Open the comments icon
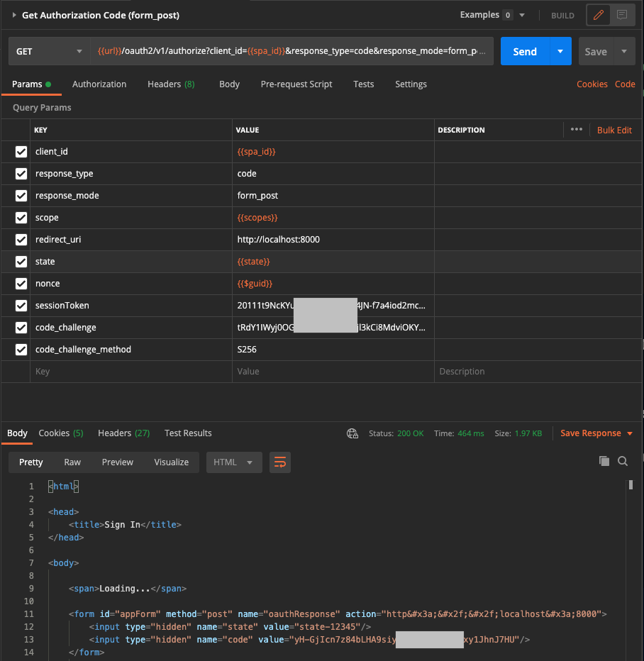This screenshot has width=644, height=661. [622, 15]
